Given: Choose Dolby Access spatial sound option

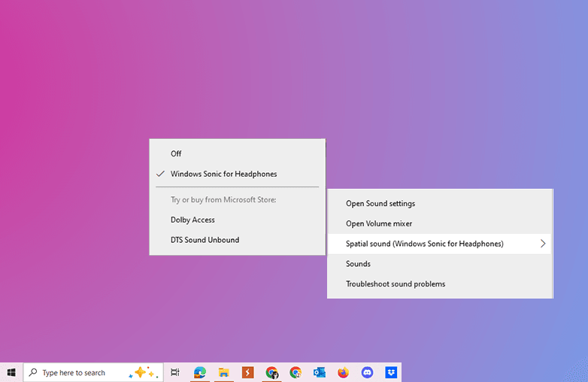Looking at the screenshot, I should coord(238,220).
